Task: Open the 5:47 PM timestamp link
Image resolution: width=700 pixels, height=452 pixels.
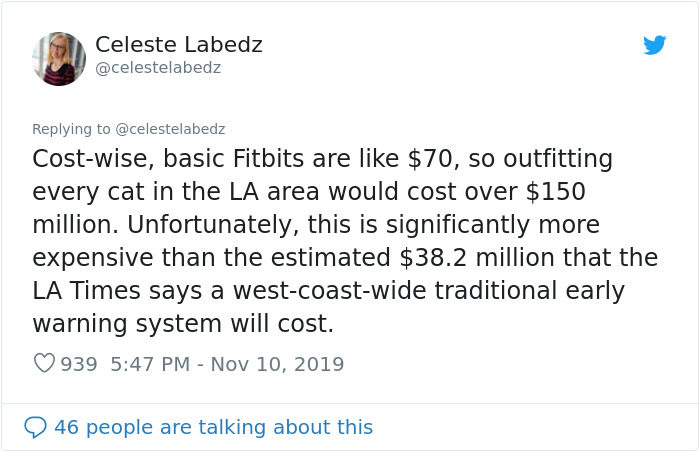Action: (x=150, y=364)
